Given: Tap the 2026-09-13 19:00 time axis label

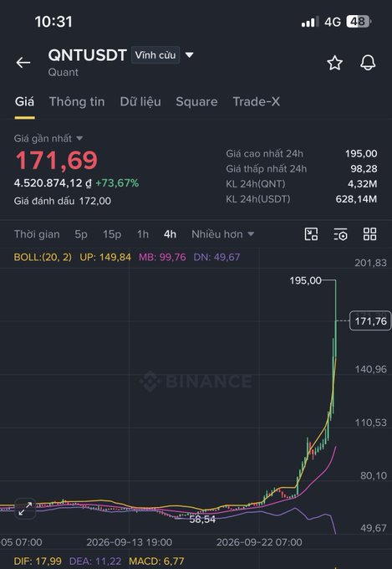Looking at the screenshot, I should [129, 542].
